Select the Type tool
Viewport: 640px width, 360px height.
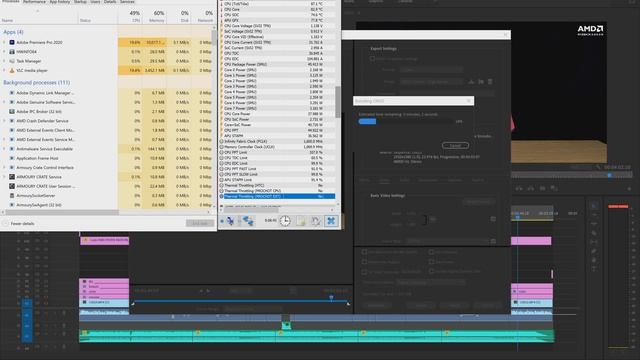click(x=594, y=269)
